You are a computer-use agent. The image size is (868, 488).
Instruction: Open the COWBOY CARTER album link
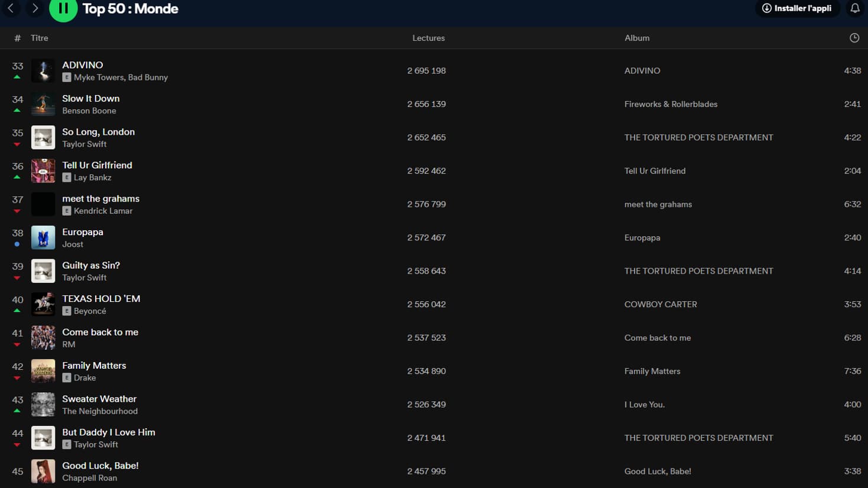click(x=661, y=304)
